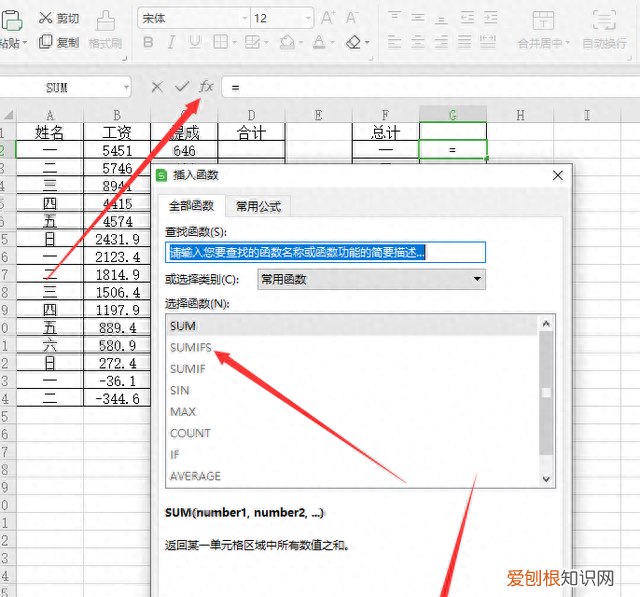Click cell containing 646

click(184, 151)
